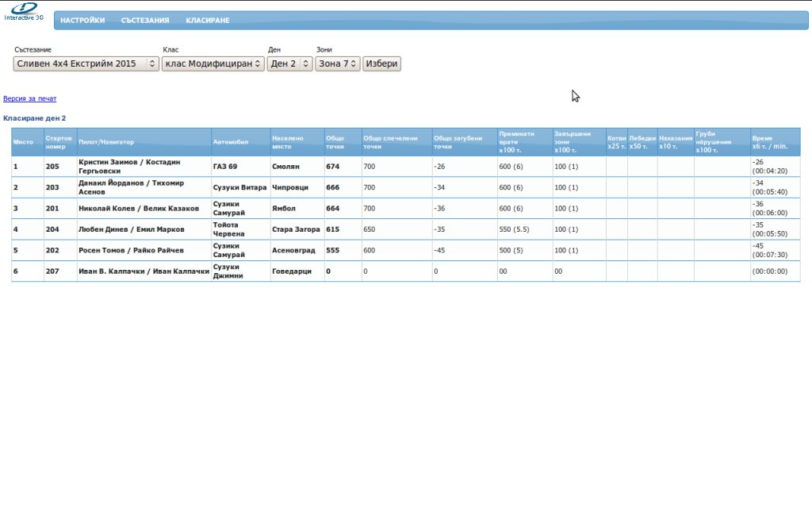Expand the Зони dropdown showing Зона 7
Viewport: 812px width, 508px height.
(x=337, y=63)
